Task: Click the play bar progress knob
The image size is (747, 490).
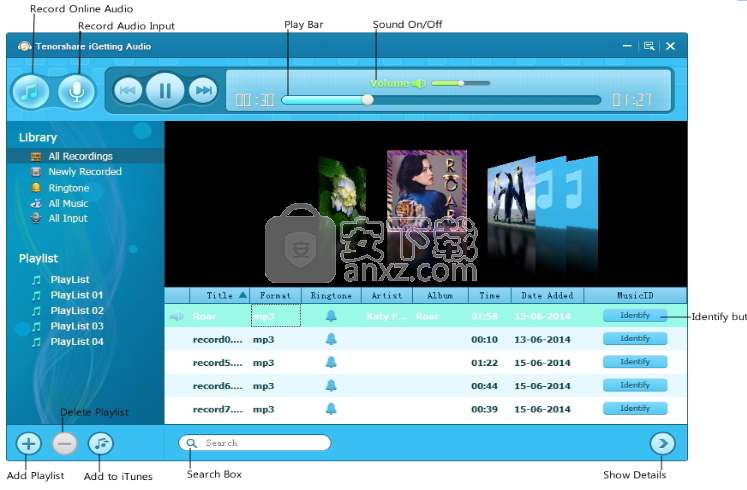Action: tap(367, 100)
